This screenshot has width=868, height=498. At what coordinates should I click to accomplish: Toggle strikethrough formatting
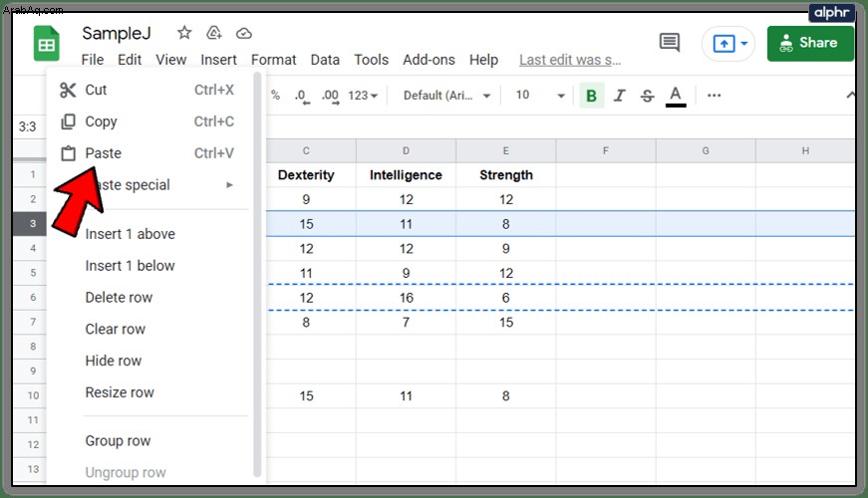tap(647, 96)
